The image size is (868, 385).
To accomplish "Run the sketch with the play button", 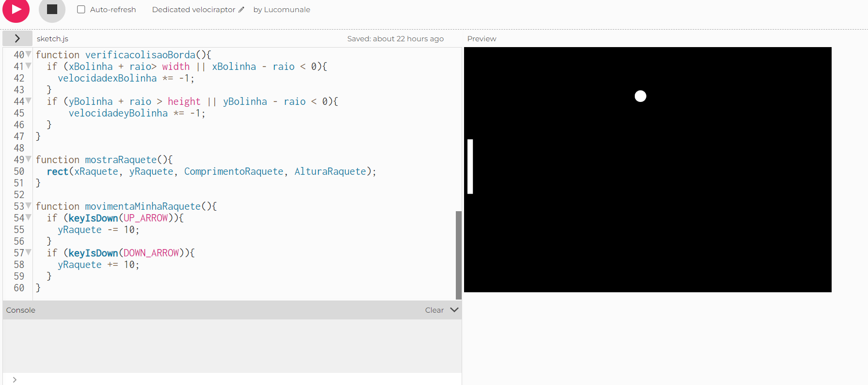I will 16,9.
